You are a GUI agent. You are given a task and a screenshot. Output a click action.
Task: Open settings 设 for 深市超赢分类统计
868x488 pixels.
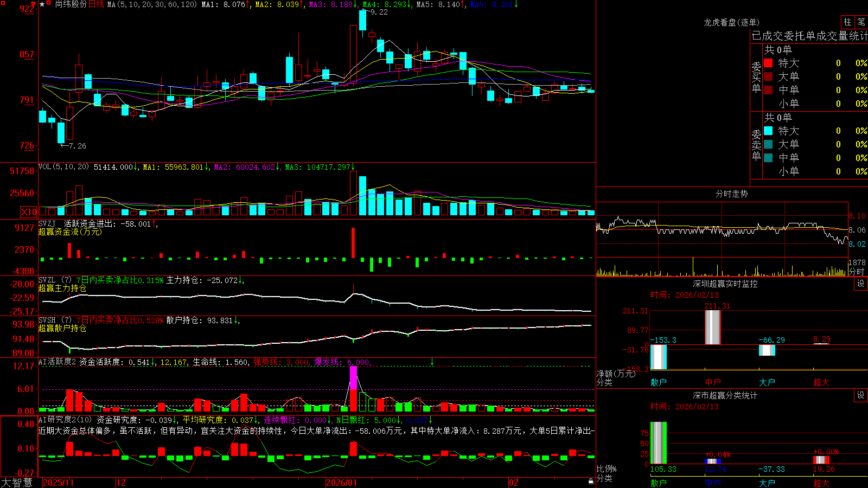[861, 395]
